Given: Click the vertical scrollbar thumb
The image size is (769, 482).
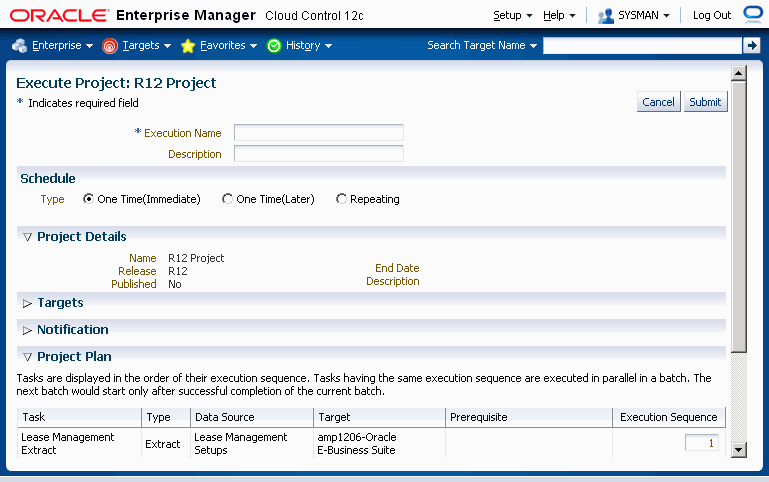Looking at the screenshot, I should pyautogui.click(x=738, y=217).
